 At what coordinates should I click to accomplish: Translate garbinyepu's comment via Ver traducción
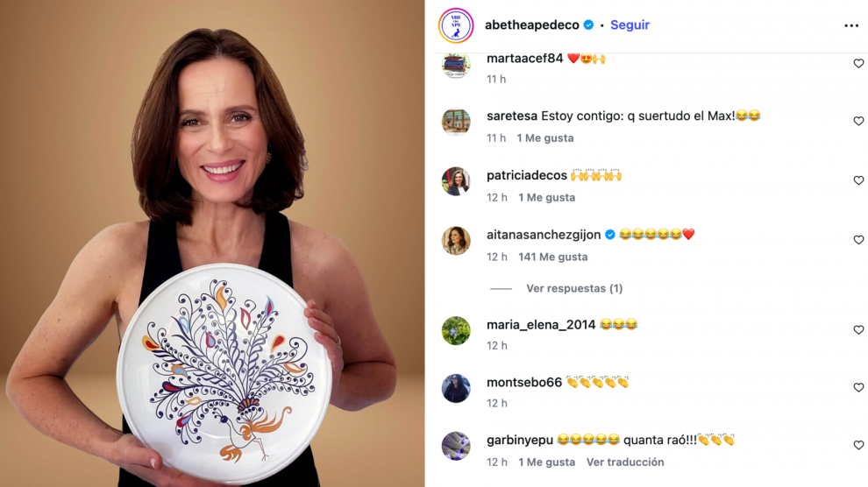tap(625, 462)
